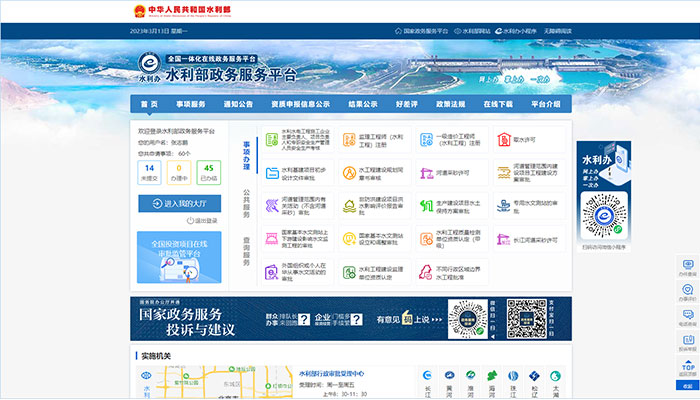Click the 14 未提交 counter box
Screen dimensions: 700x400
[149, 172]
